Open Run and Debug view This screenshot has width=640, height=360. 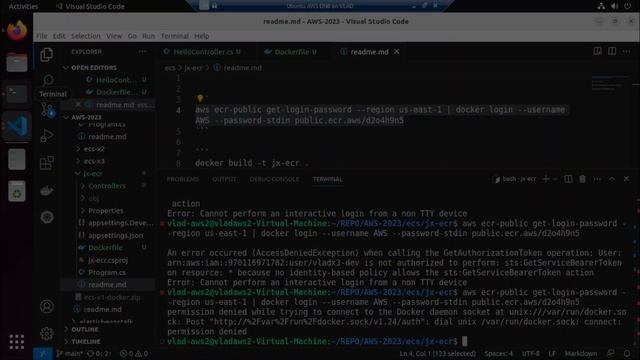pyautogui.click(x=47, y=136)
